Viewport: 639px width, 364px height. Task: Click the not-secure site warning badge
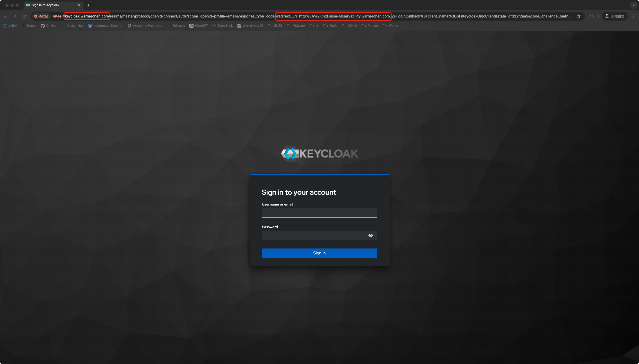pyautogui.click(x=41, y=16)
